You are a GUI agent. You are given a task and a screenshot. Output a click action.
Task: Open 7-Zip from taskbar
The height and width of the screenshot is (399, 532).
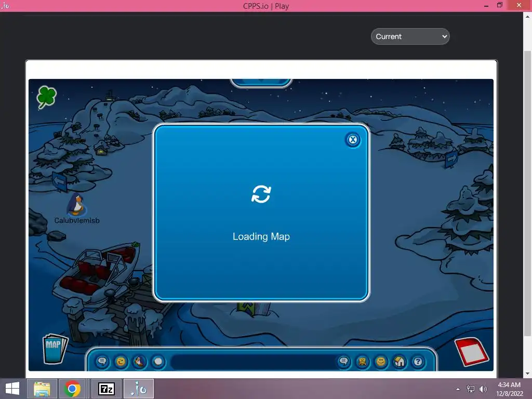(x=106, y=389)
